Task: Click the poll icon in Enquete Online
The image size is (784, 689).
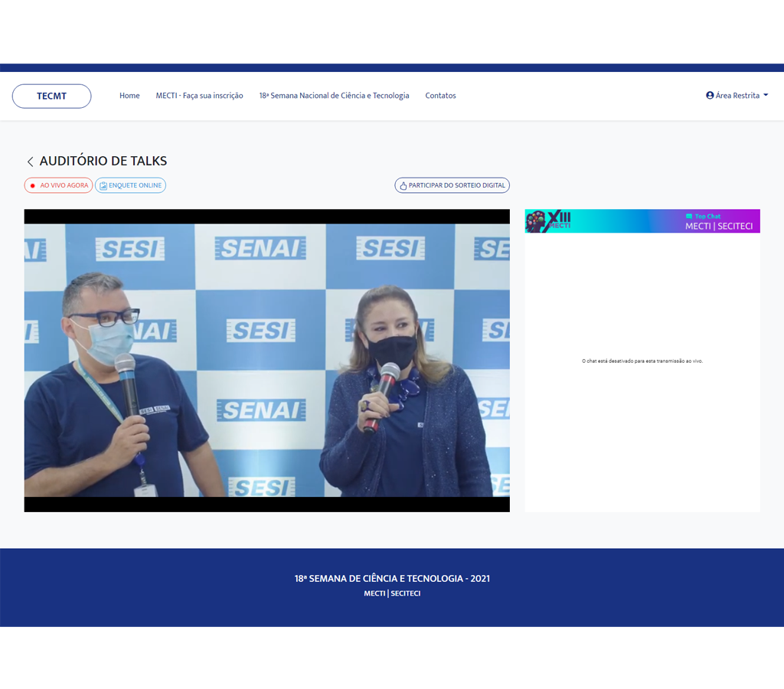Action: (103, 185)
